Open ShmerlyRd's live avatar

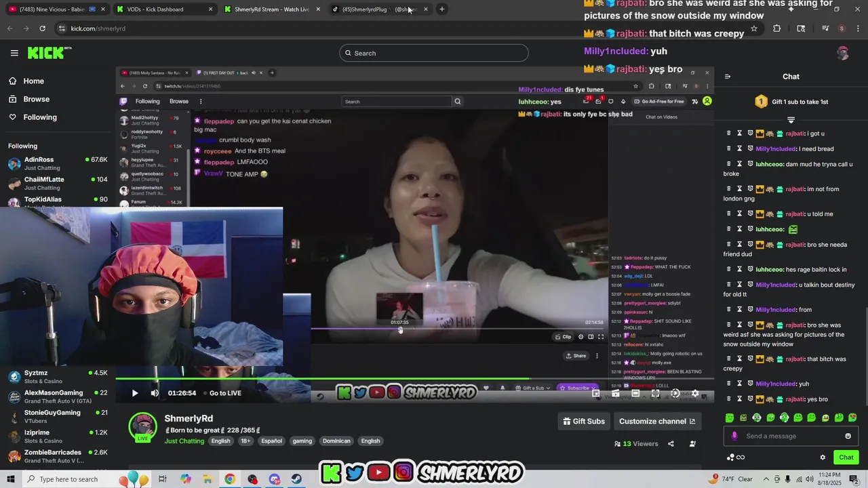(x=143, y=427)
